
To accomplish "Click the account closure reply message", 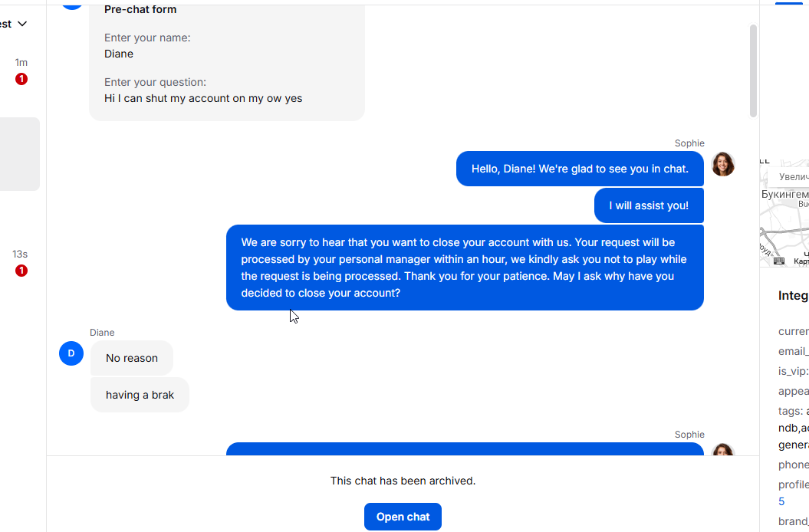I will (x=465, y=268).
